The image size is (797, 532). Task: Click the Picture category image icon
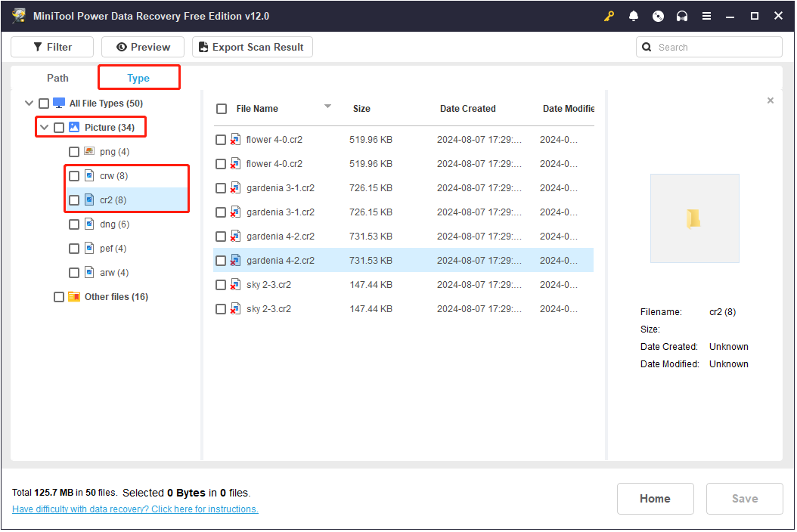coord(74,127)
